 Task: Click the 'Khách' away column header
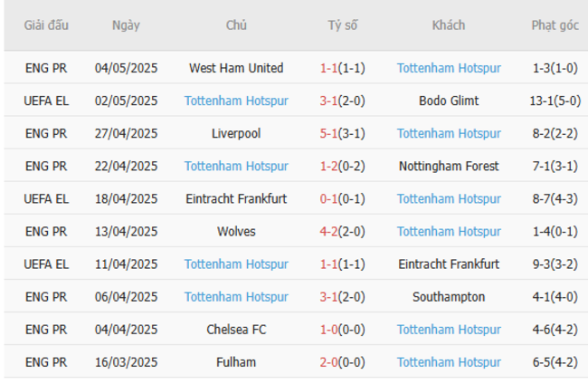pyautogui.click(x=449, y=25)
